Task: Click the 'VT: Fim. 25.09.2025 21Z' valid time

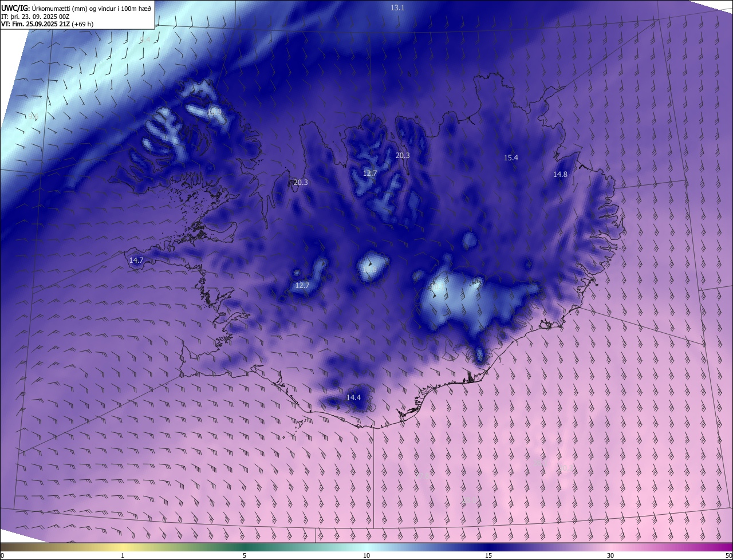Action: (x=36, y=24)
